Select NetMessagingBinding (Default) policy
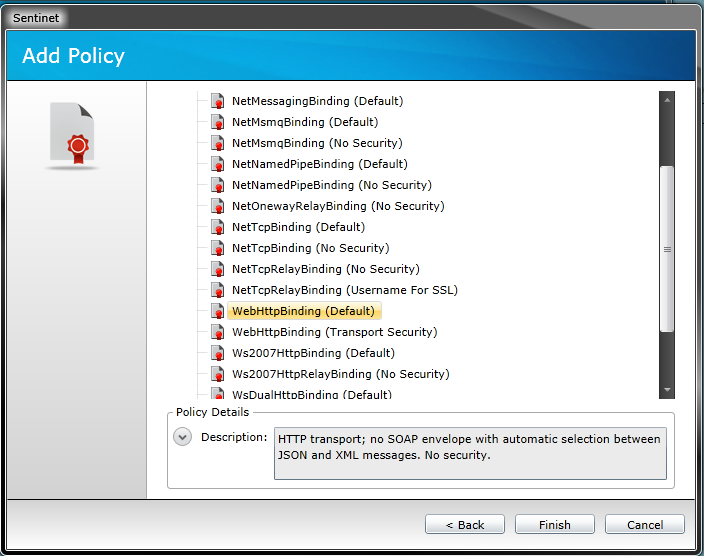This screenshot has width=704, height=556. (x=317, y=101)
